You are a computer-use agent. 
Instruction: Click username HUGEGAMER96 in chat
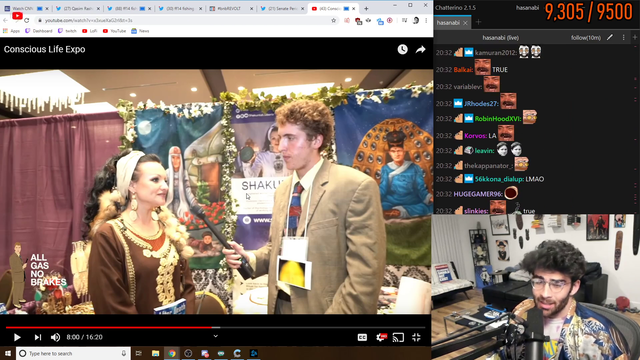(x=478, y=194)
